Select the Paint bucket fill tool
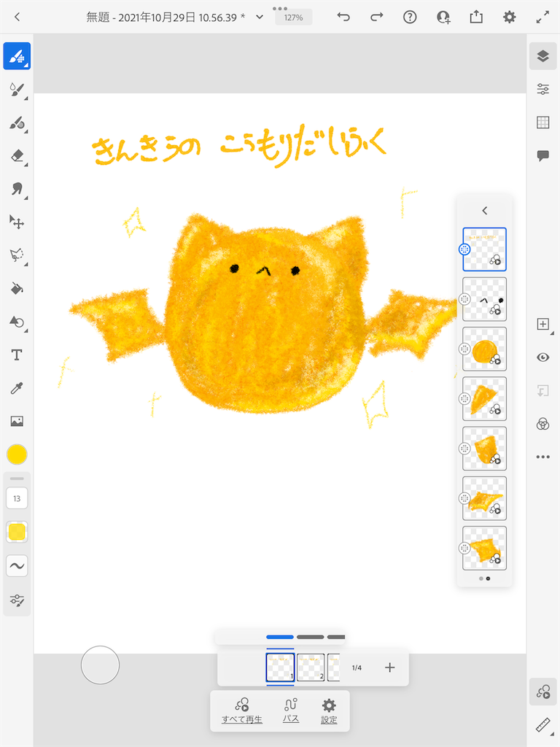 17,289
